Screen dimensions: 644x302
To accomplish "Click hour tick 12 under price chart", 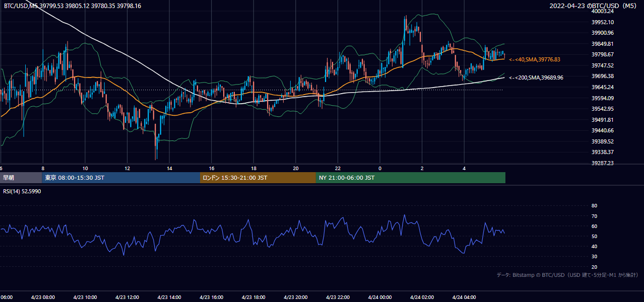I will (x=127, y=168).
